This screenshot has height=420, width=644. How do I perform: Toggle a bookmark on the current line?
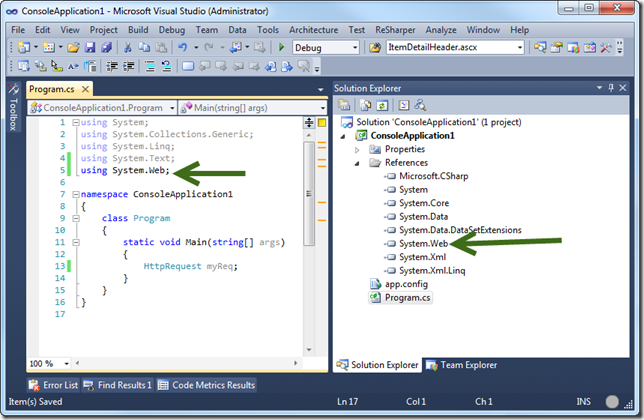[188, 66]
